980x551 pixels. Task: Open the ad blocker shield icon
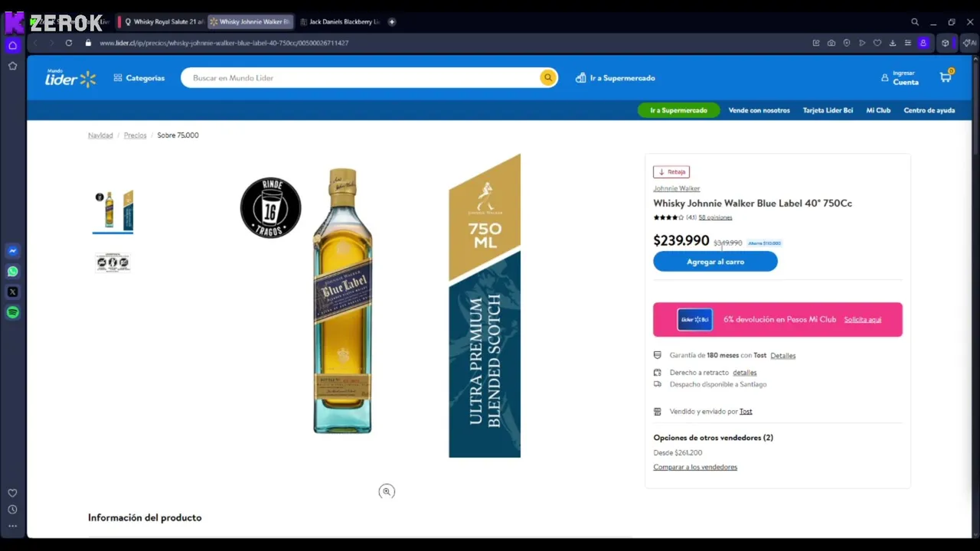click(x=847, y=43)
